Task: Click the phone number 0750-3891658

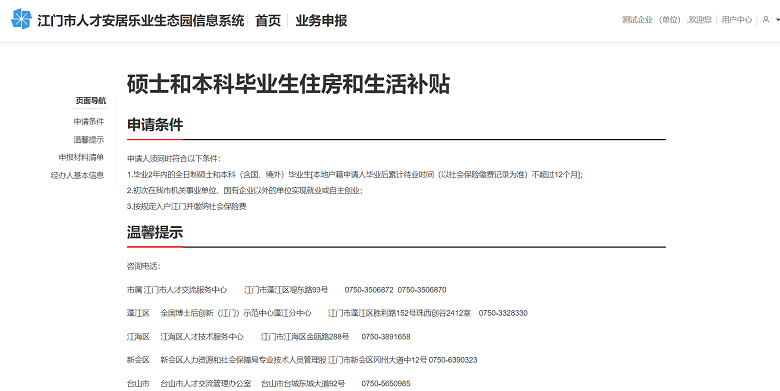Action: click(x=386, y=337)
